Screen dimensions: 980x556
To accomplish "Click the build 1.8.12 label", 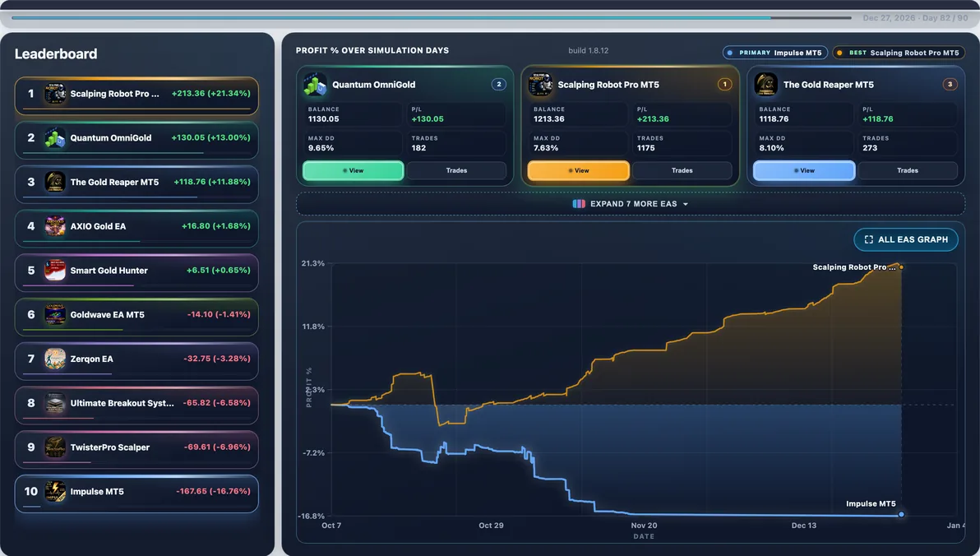I will tap(588, 51).
